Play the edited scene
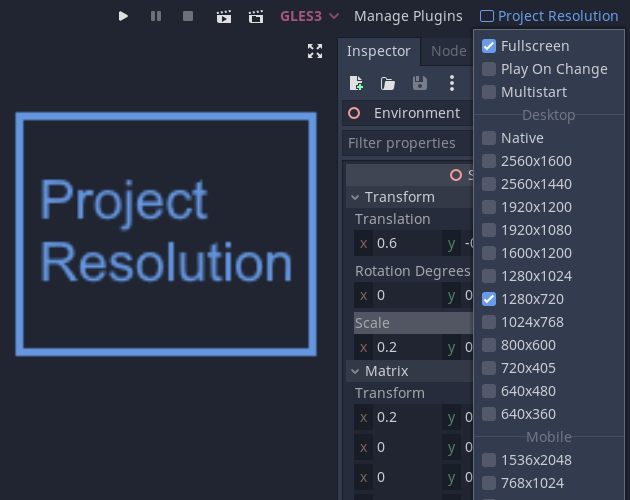The height and width of the screenshot is (500, 630). click(224, 16)
